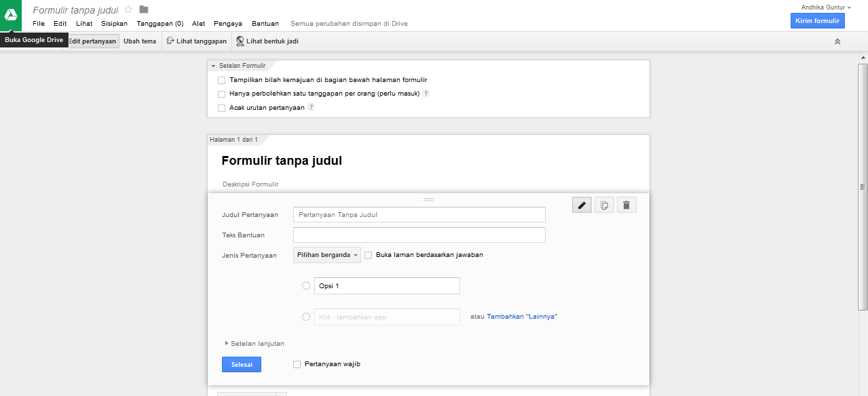Toggle the Pertanyaan wajib checkbox

coord(297,364)
